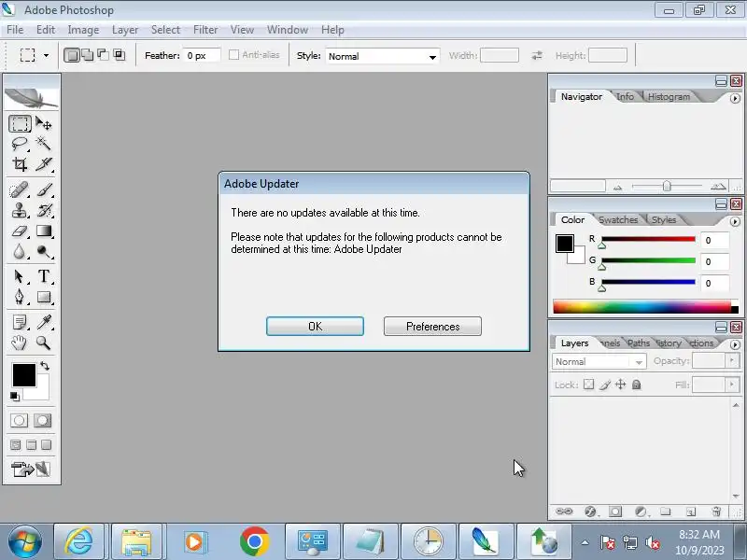Select the History Brush tool
The height and width of the screenshot is (560, 747).
pyautogui.click(x=43, y=210)
